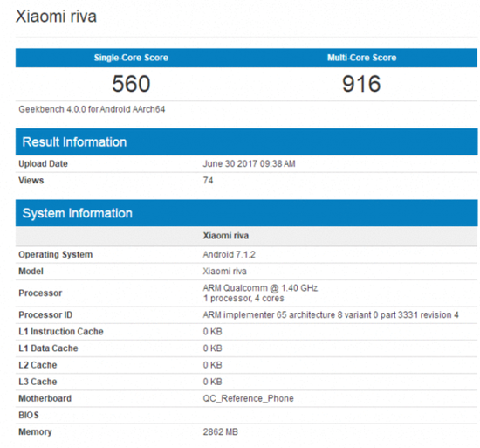Click the Xiaomi riva page title
Screen dimensions: 480x448
click(56, 17)
